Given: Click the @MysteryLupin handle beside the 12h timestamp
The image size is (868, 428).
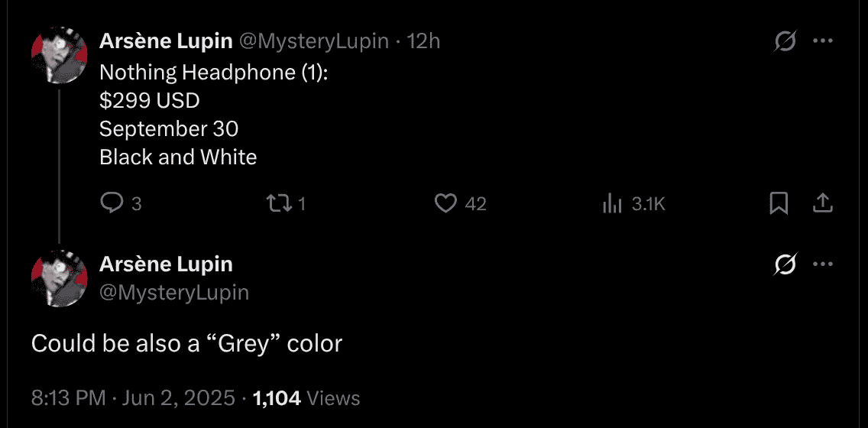Looking at the screenshot, I should pos(315,41).
